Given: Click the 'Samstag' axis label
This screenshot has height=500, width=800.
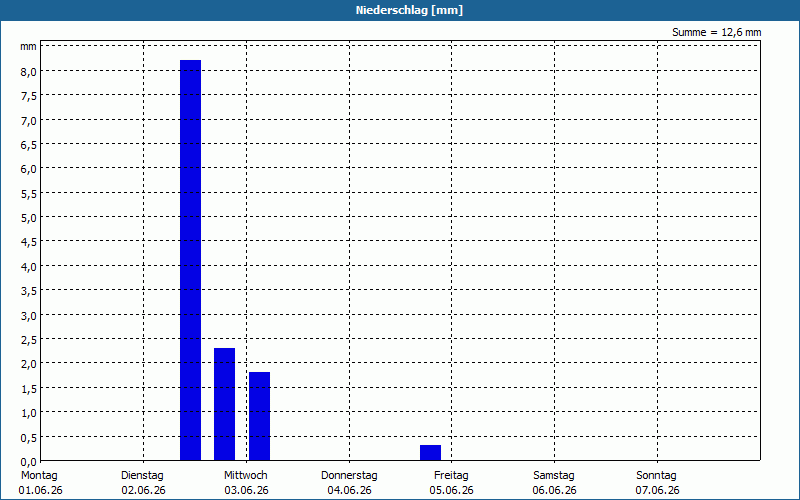Looking at the screenshot, I should coord(554,475).
